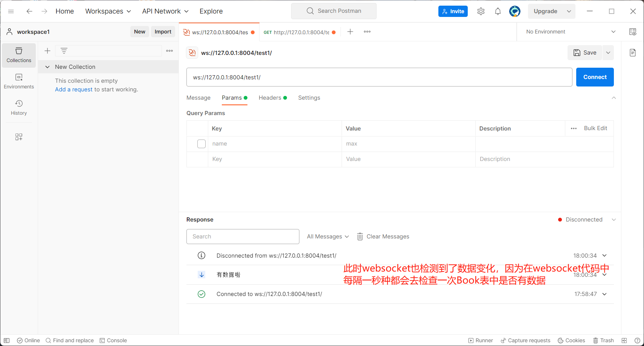Switch to the Headers tab
This screenshot has width=644, height=346.
[273, 98]
